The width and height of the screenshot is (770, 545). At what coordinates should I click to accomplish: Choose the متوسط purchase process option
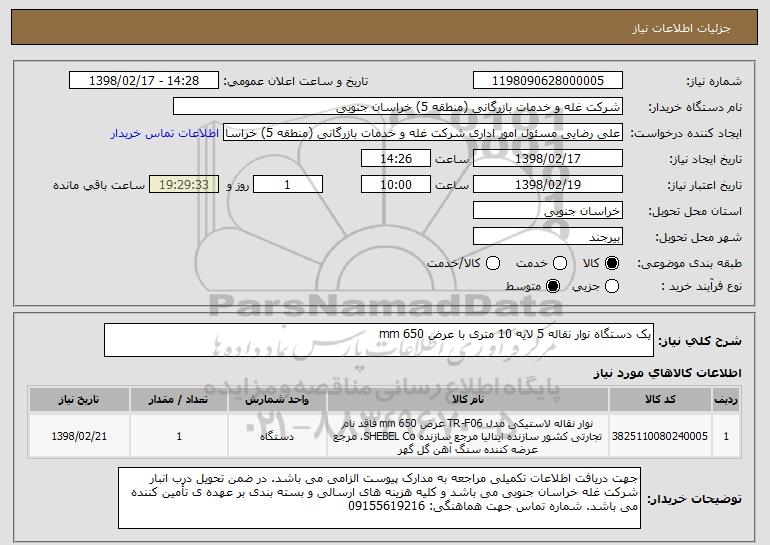click(553, 286)
